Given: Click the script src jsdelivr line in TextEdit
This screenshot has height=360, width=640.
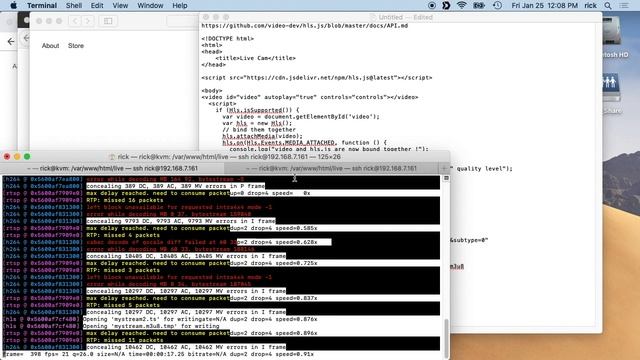Looking at the screenshot, I should click(317, 78).
